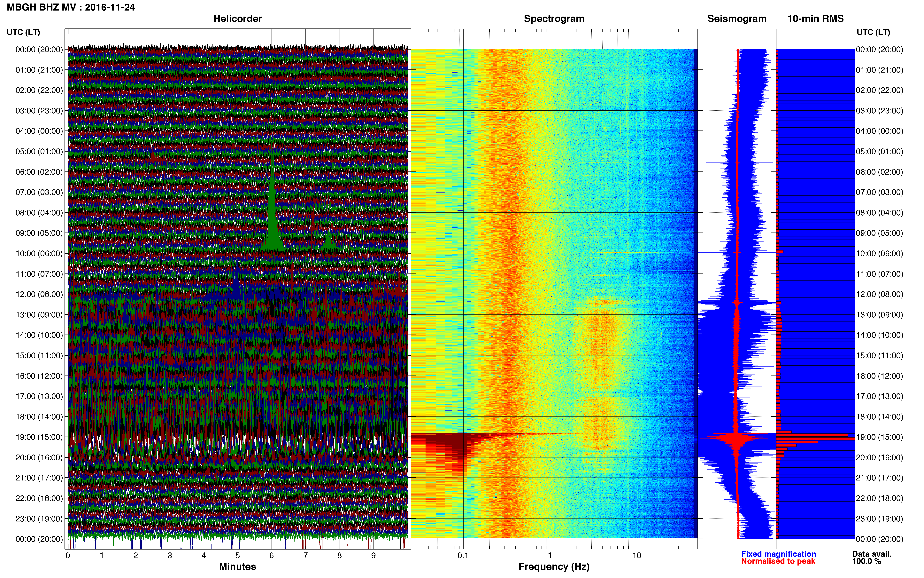
Task: Click the 'UTC (LT)' label left of the helicorder
Action: (x=23, y=32)
